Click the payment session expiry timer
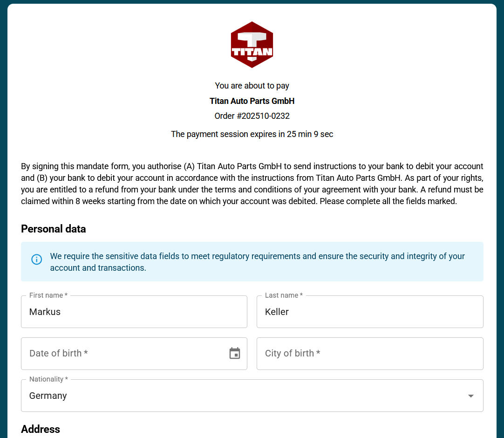 [x=252, y=134]
